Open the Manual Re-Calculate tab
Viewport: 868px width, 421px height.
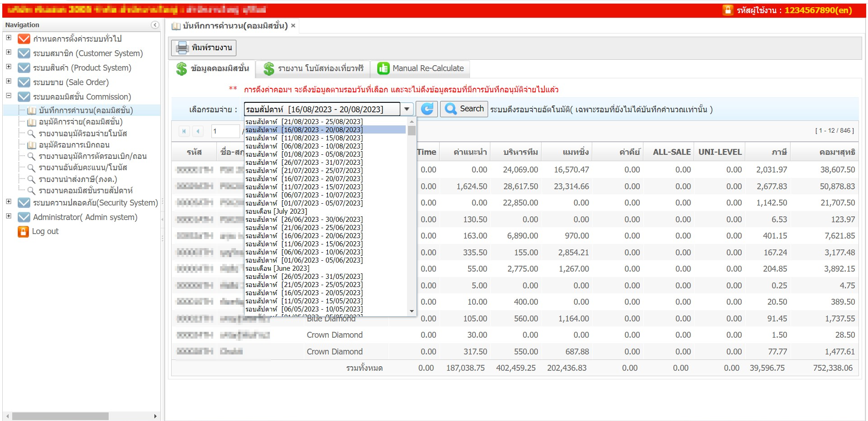pyautogui.click(x=427, y=68)
